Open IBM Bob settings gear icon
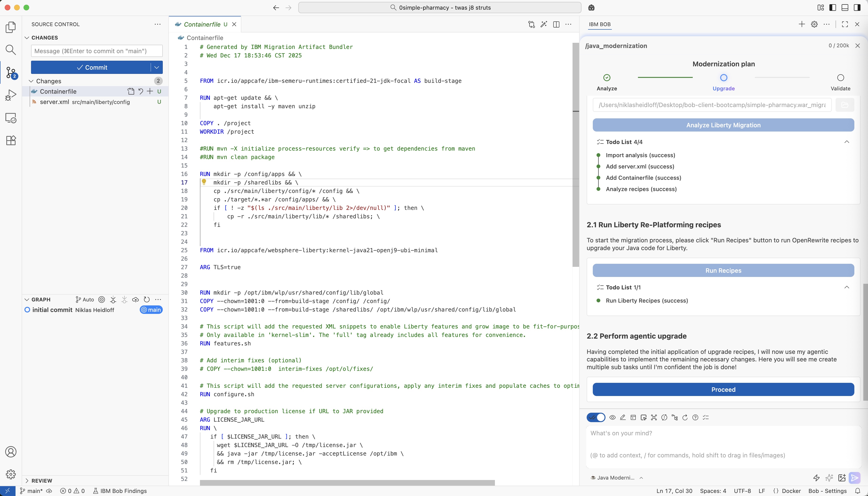 (x=814, y=24)
